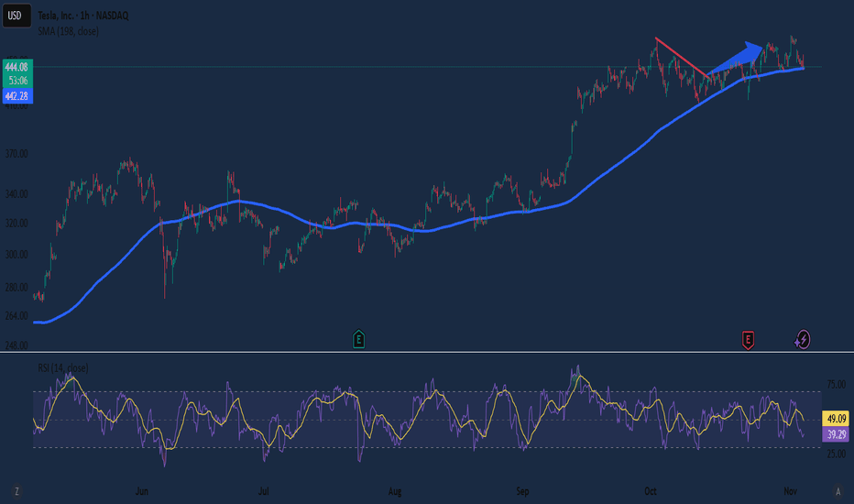Select the red trend line drawing
Screen dimensions: 854x504
[681, 57]
